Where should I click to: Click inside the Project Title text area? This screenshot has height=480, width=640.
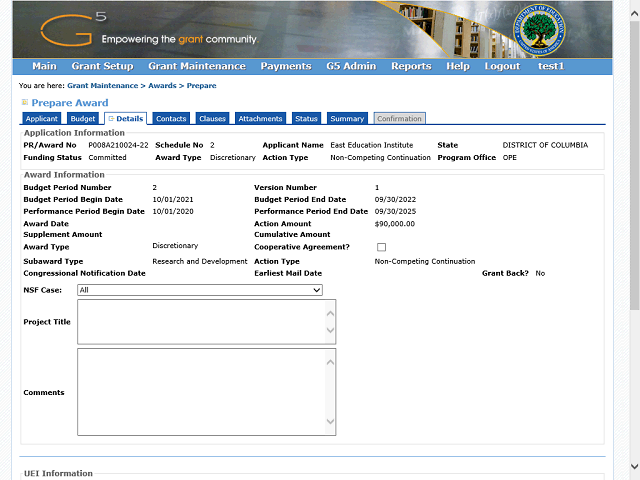200,321
